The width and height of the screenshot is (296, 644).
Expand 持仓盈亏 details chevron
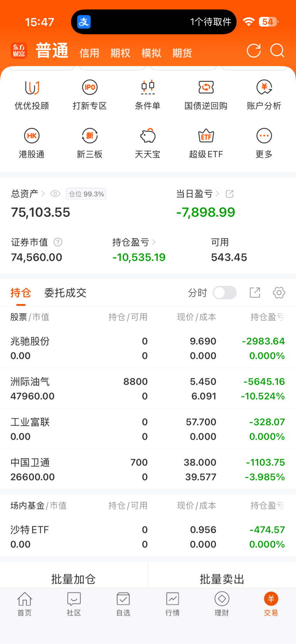pyautogui.click(x=154, y=242)
